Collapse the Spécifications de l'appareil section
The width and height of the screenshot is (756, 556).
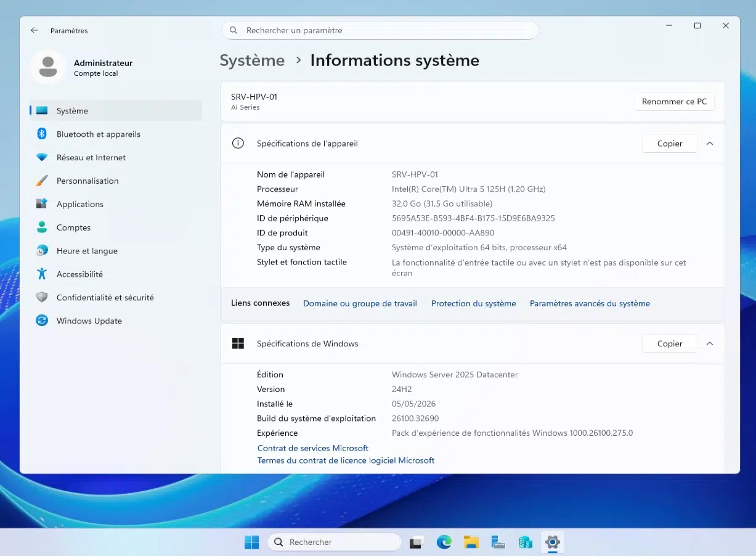pyautogui.click(x=710, y=144)
